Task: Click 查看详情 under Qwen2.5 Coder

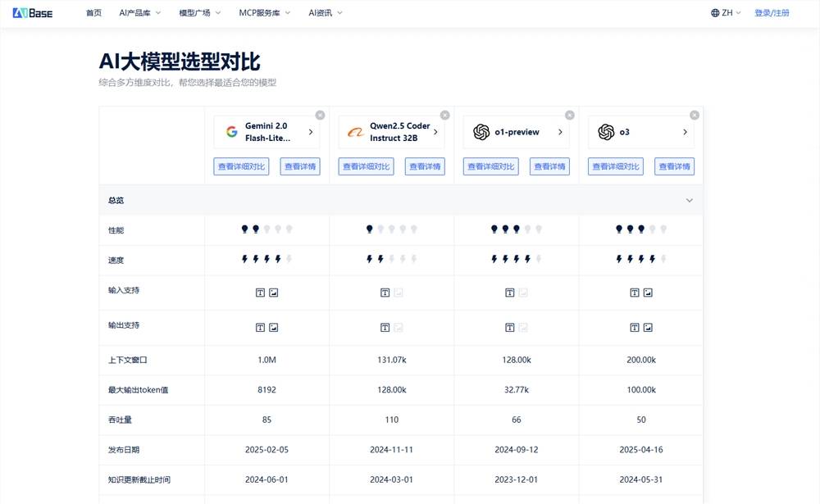Action: (x=425, y=166)
